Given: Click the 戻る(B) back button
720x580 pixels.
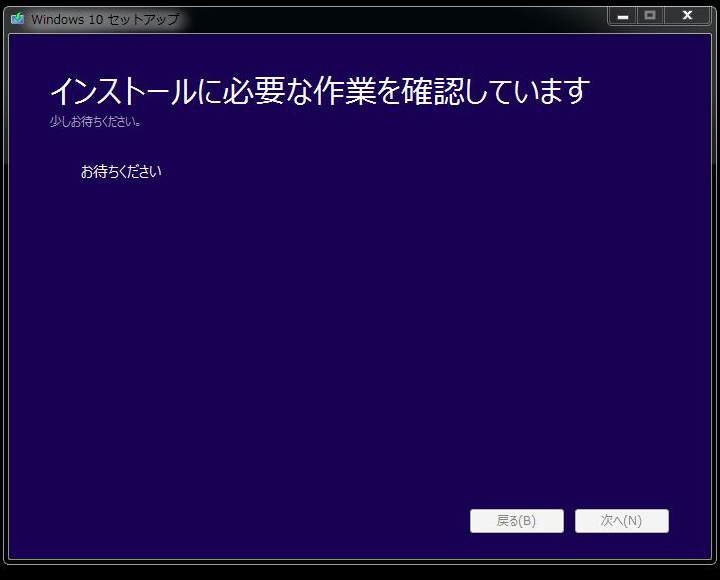Looking at the screenshot, I should tap(517, 521).
